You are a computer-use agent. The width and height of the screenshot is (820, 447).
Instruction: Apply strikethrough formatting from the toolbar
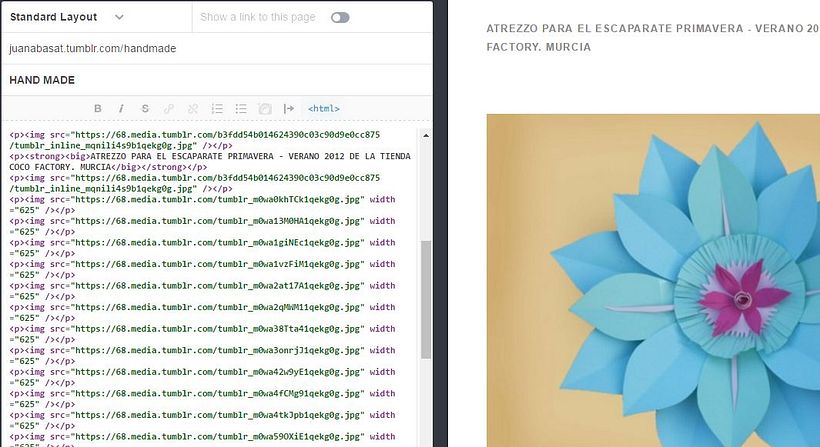click(145, 108)
